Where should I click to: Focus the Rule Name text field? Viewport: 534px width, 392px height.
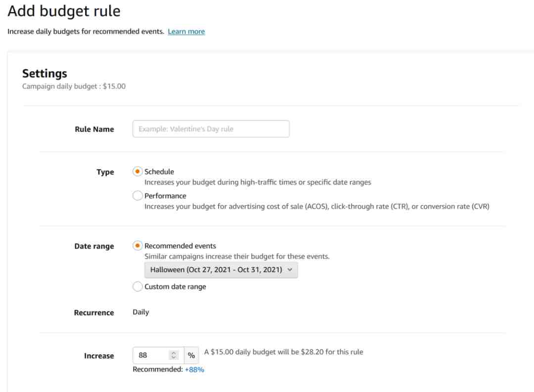pos(211,129)
